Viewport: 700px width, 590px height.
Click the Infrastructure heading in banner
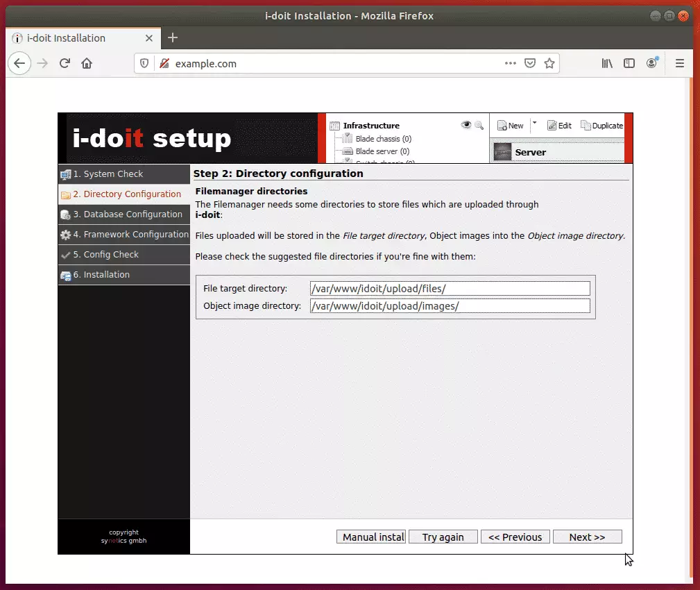pyautogui.click(x=371, y=126)
